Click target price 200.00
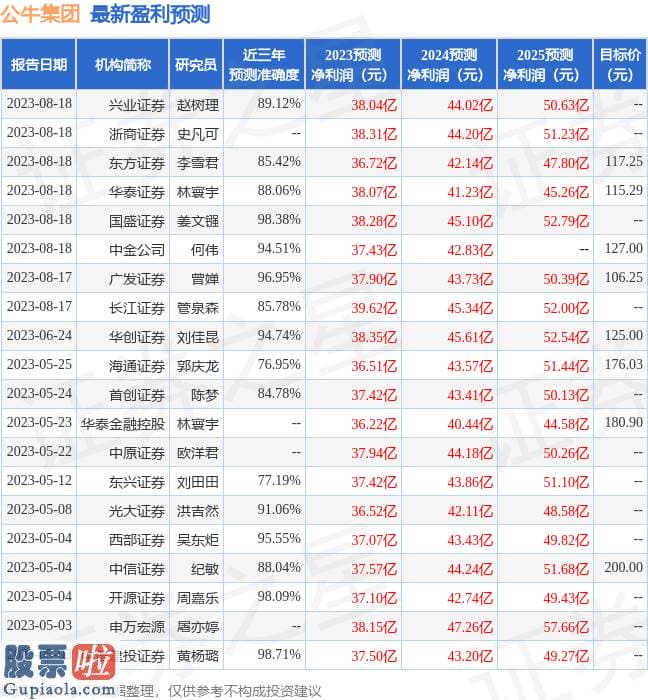 [x=624, y=567]
